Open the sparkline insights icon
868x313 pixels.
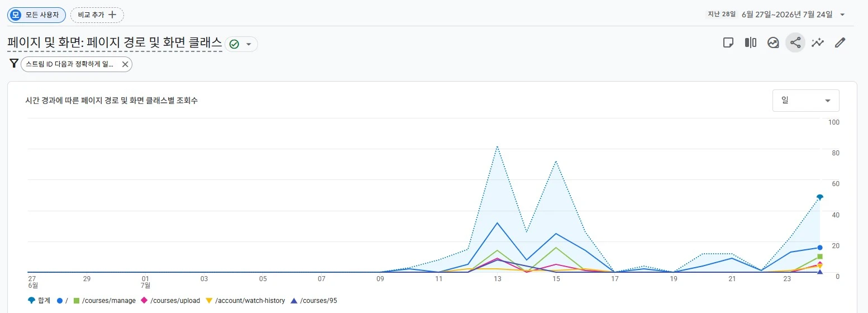coord(818,42)
